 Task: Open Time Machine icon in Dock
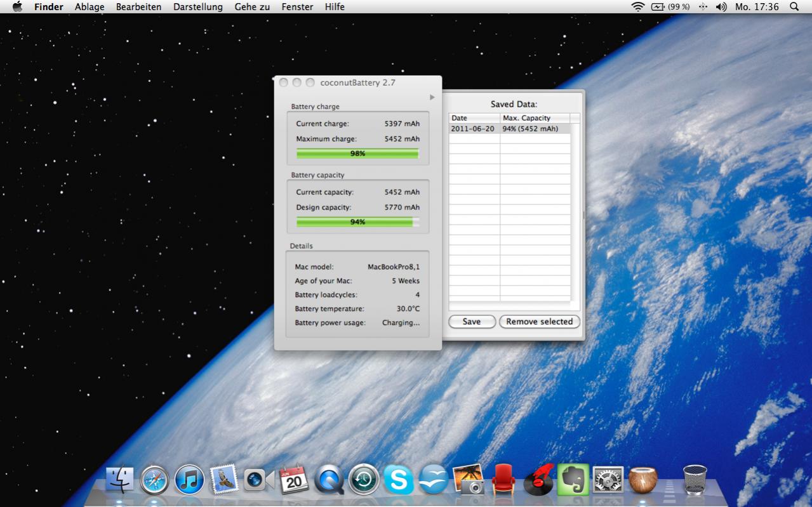point(364,480)
